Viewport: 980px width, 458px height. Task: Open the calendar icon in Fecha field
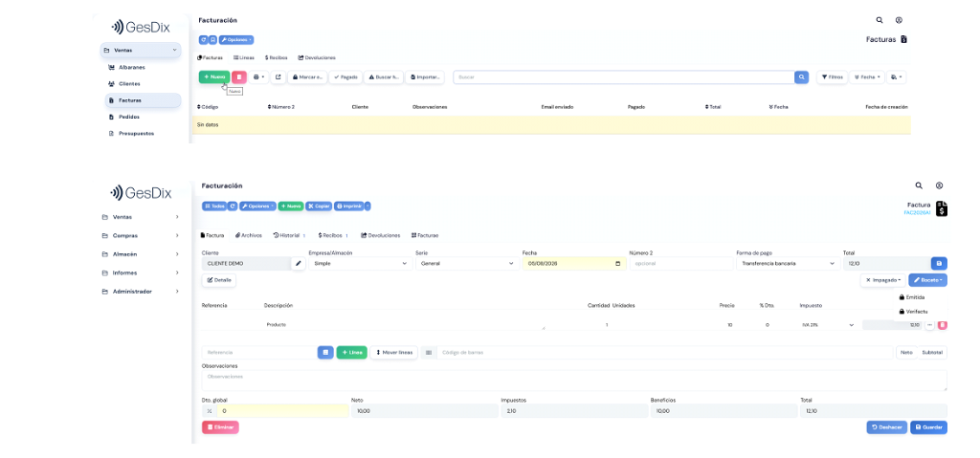tap(617, 264)
